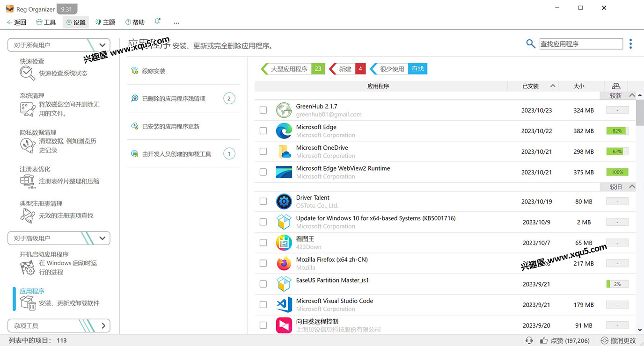Click the 向日葵远程控制 app icon
This screenshot has height=346, width=644.
pos(284,325)
